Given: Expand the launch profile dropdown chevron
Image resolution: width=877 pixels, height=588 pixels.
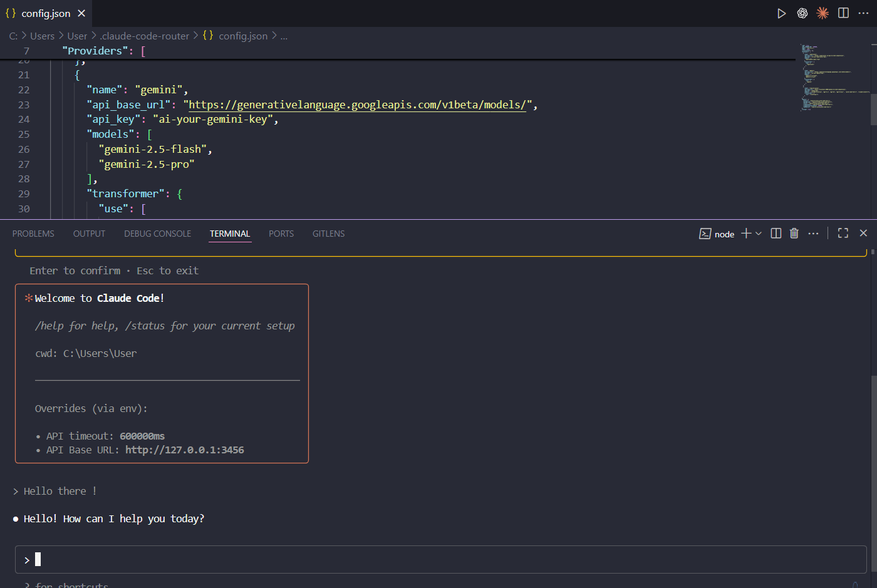Looking at the screenshot, I should point(759,234).
